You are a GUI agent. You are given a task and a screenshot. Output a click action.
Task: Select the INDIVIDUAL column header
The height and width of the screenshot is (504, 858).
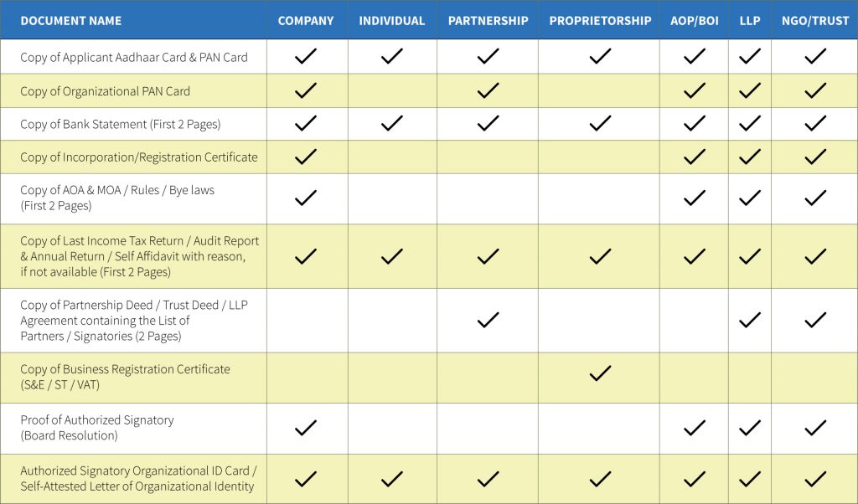click(x=391, y=20)
